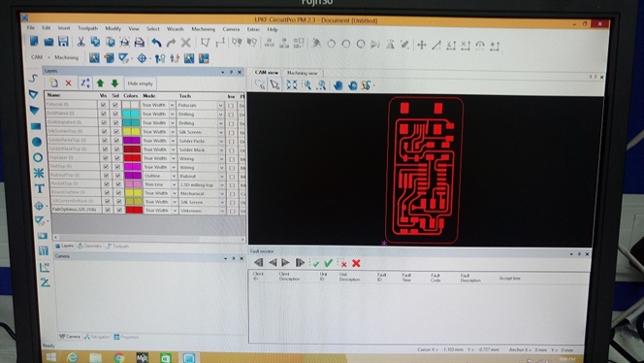This screenshot has width=644, height=363.
Task: Click the zoom to fit icon in CAM view
Action: [292, 85]
